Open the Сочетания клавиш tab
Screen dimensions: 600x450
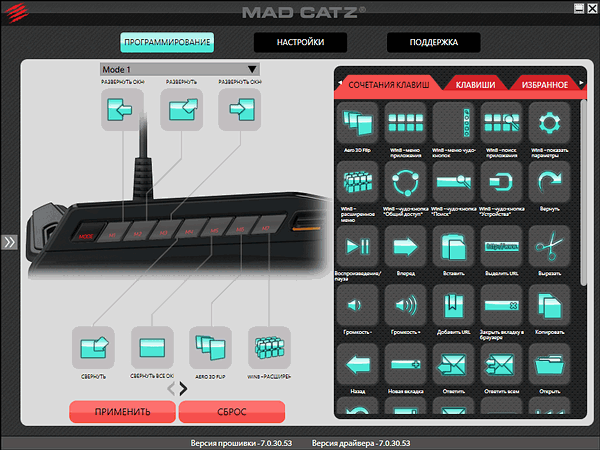pos(389,85)
